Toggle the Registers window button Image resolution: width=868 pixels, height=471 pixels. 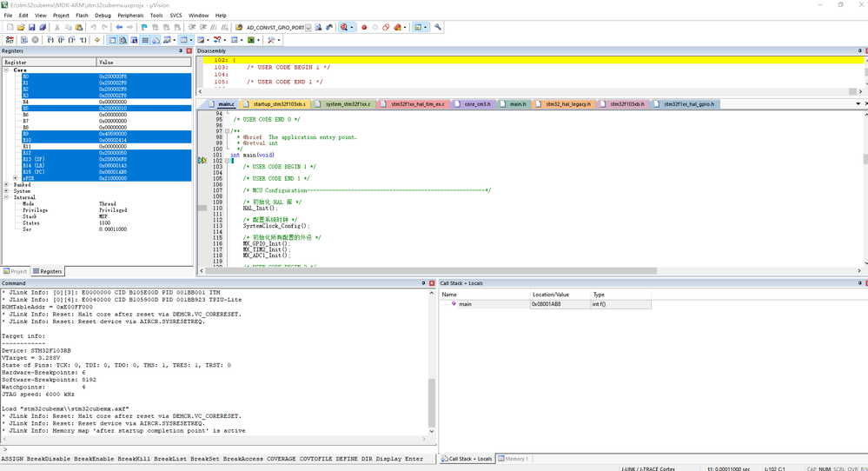click(145, 40)
